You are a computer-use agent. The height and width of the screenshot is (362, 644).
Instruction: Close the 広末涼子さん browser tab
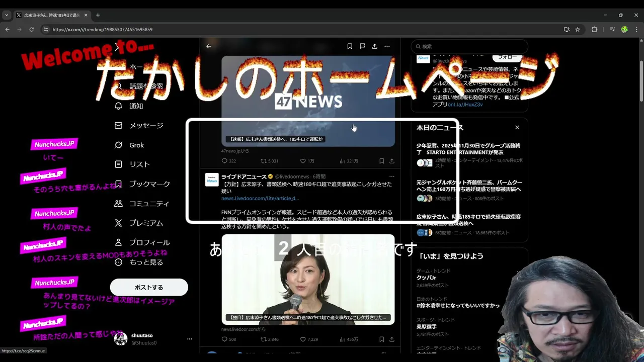[86, 15]
